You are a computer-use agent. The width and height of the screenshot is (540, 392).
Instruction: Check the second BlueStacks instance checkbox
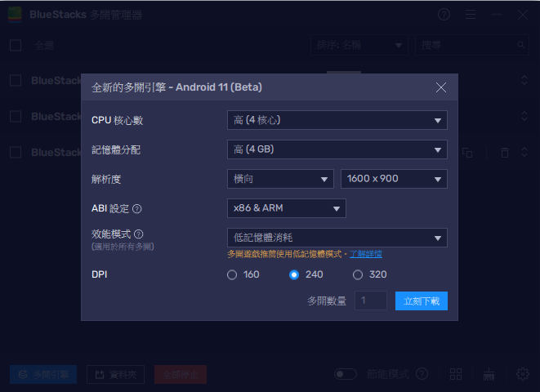click(16, 116)
